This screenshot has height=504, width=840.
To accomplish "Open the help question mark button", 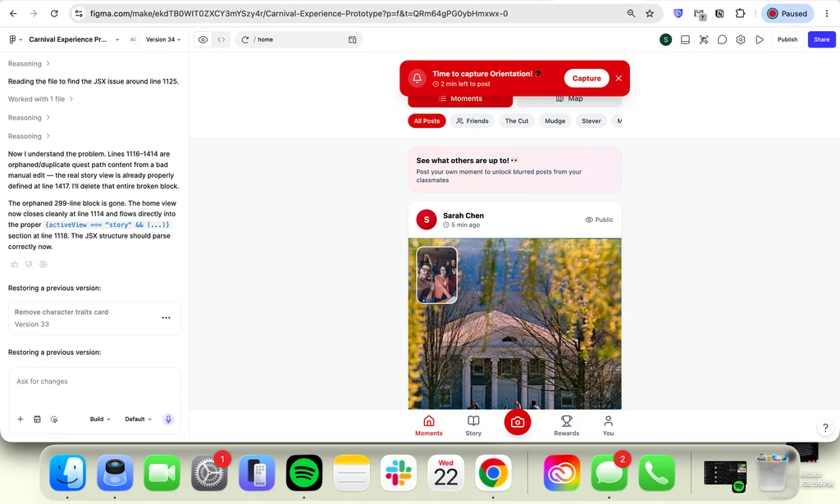I will coord(825,428).
